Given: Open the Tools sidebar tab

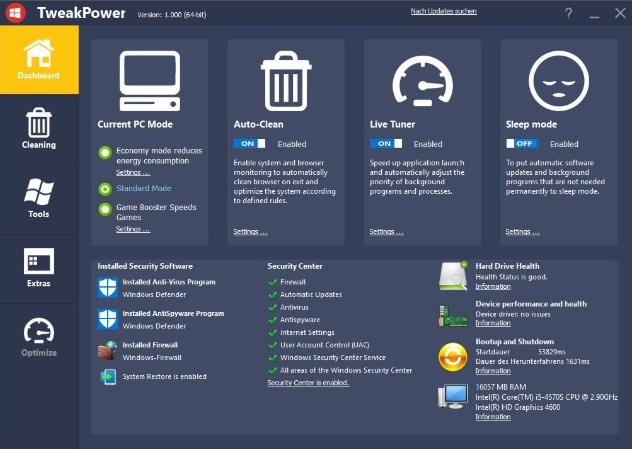Looking at the screenshot, I should [x=39, y=198].
